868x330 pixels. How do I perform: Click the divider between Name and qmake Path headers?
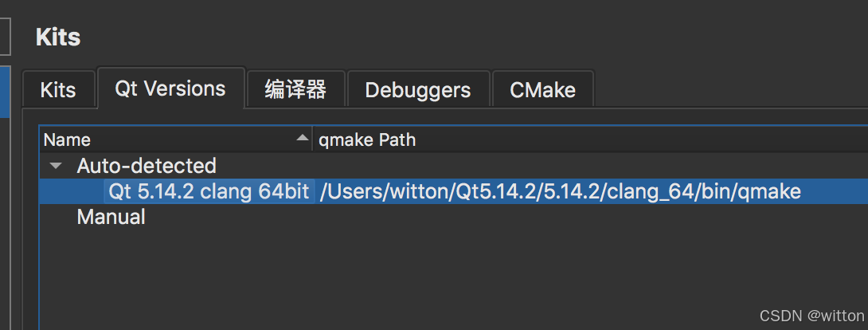click(312, 139)
